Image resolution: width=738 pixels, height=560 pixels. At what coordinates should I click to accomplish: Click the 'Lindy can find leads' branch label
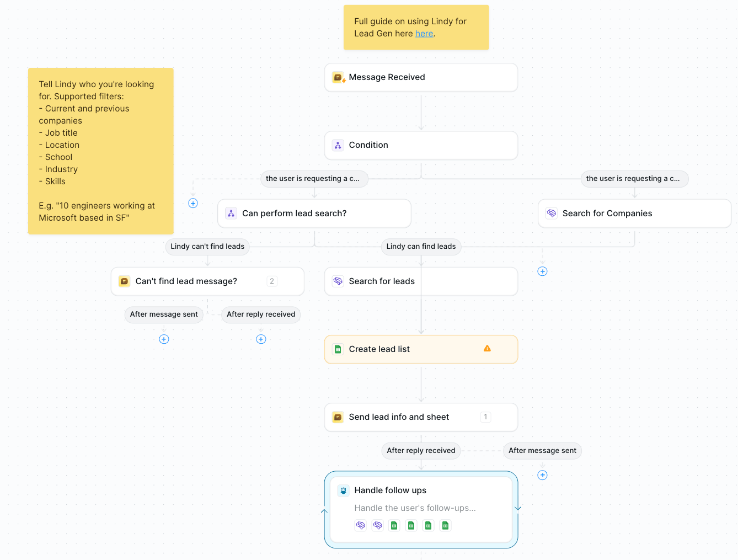coord(421,247)
